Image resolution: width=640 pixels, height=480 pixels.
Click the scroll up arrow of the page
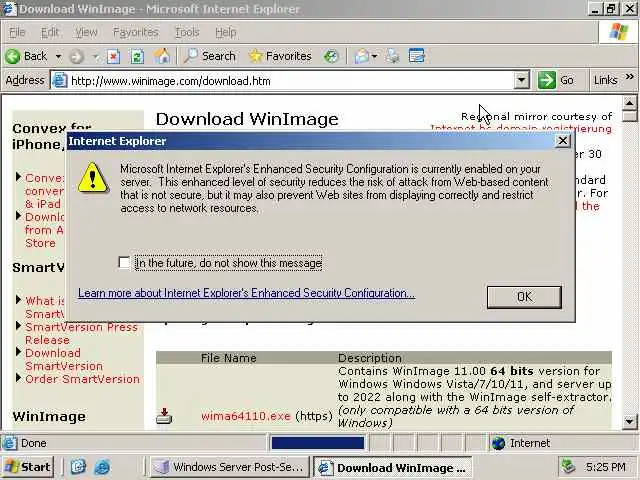point(629,103)
